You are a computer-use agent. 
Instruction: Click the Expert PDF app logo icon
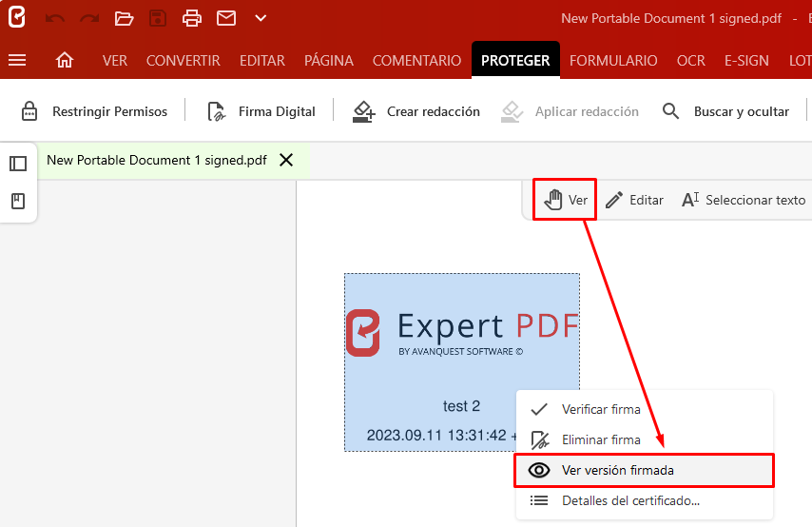click(x=16, y=16)
